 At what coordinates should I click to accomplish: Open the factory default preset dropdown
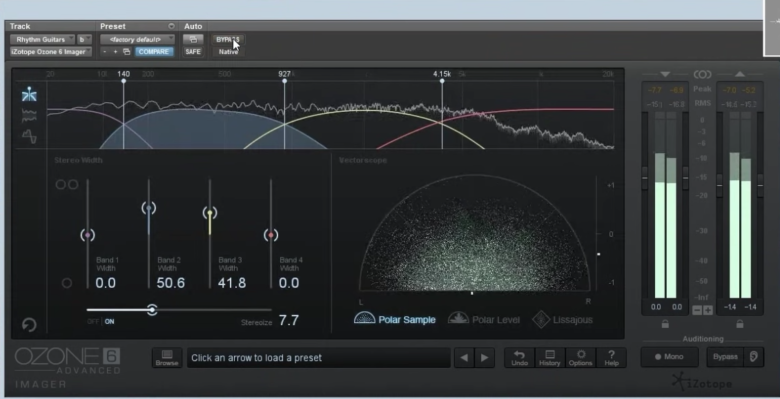pos(138,39)
